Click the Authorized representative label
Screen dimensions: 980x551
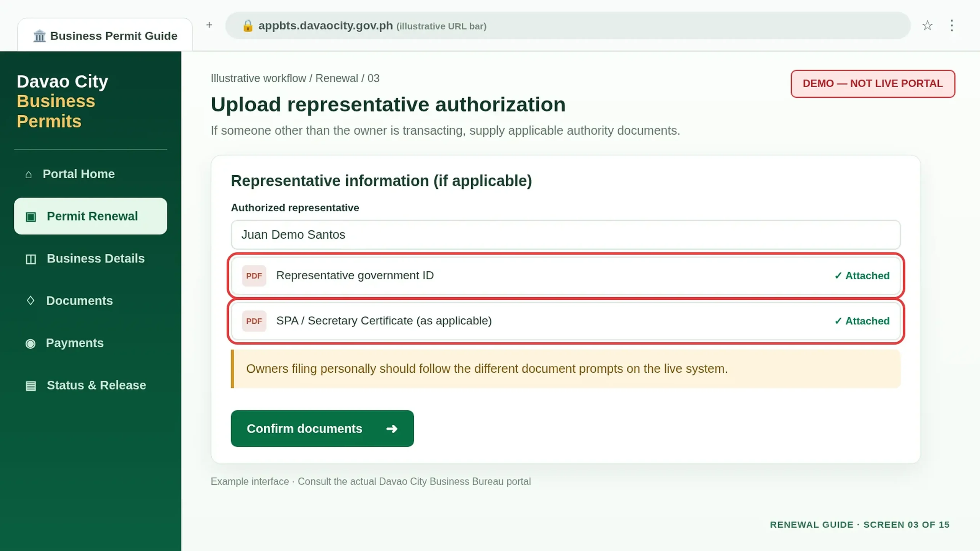pos(295,208)
